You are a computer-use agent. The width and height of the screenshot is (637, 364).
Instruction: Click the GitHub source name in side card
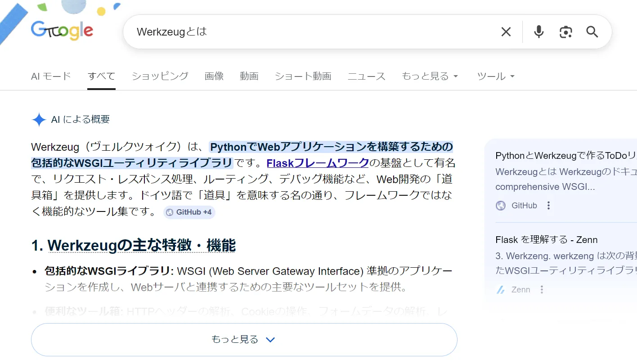pyautogui.click(x=524, y=206)
